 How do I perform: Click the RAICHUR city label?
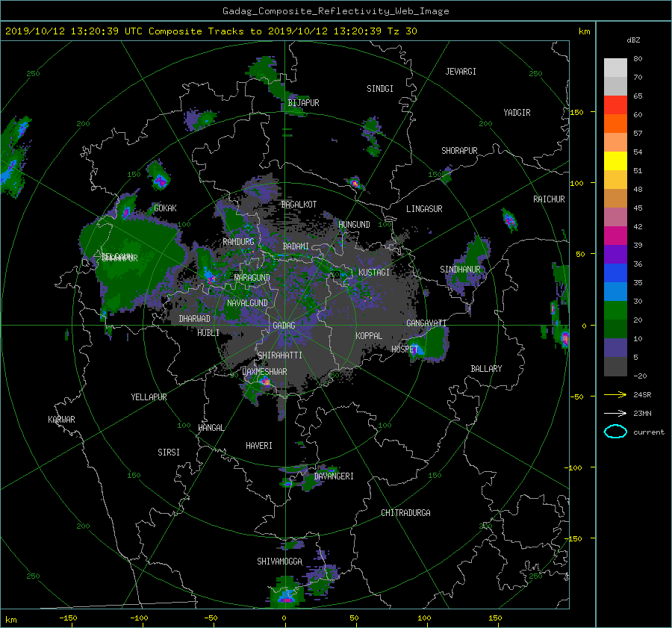coord(549,199)
